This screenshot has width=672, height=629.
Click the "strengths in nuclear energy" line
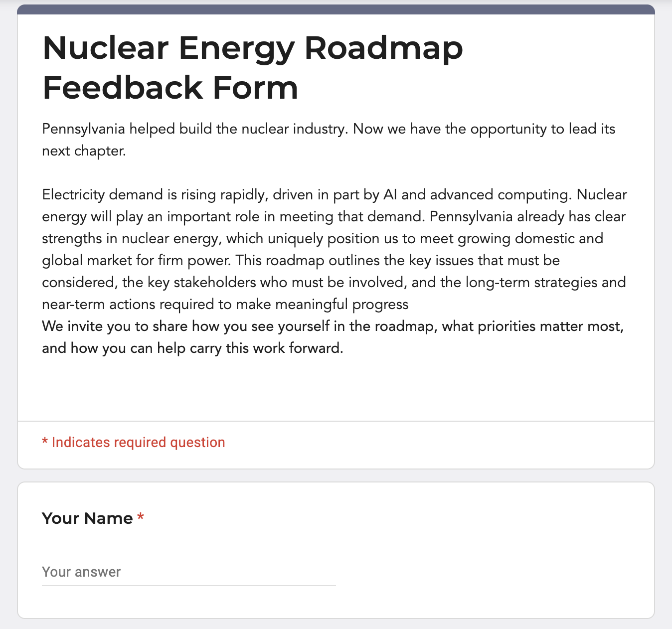[131, 239]
